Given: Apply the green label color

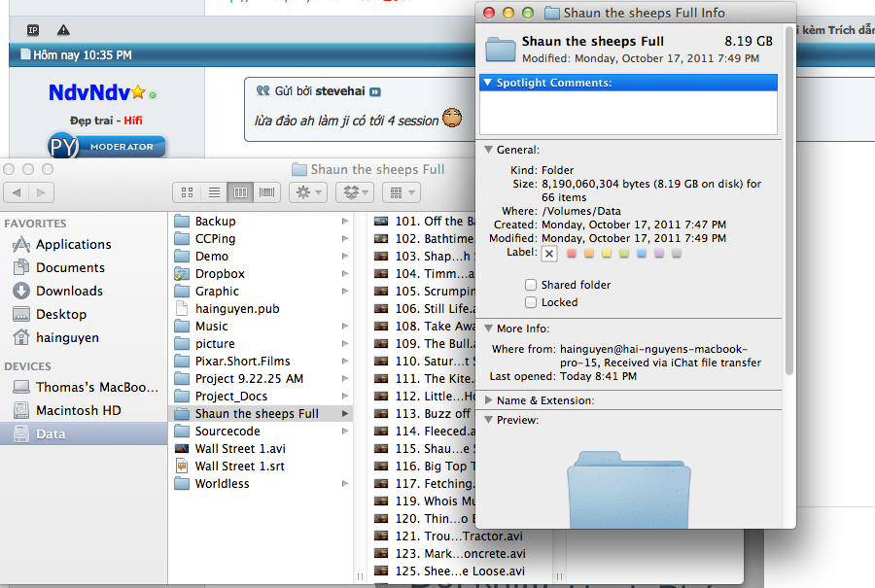Looking at the screenshot, I should pos(624,254).
